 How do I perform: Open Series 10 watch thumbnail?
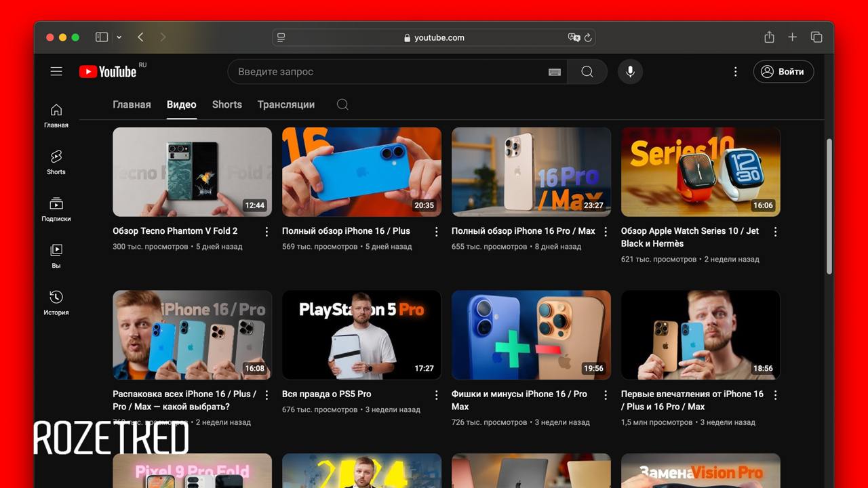701,172
